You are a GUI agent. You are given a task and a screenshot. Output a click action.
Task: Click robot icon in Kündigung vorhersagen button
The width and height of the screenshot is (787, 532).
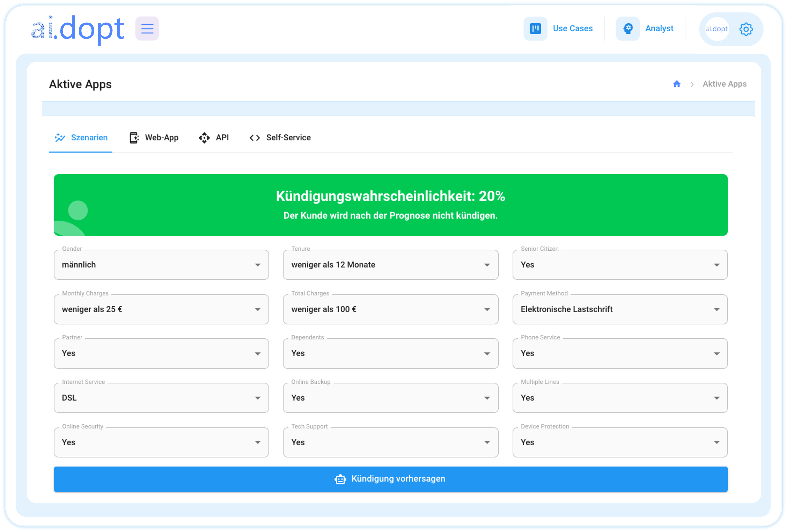coord(340,479)
